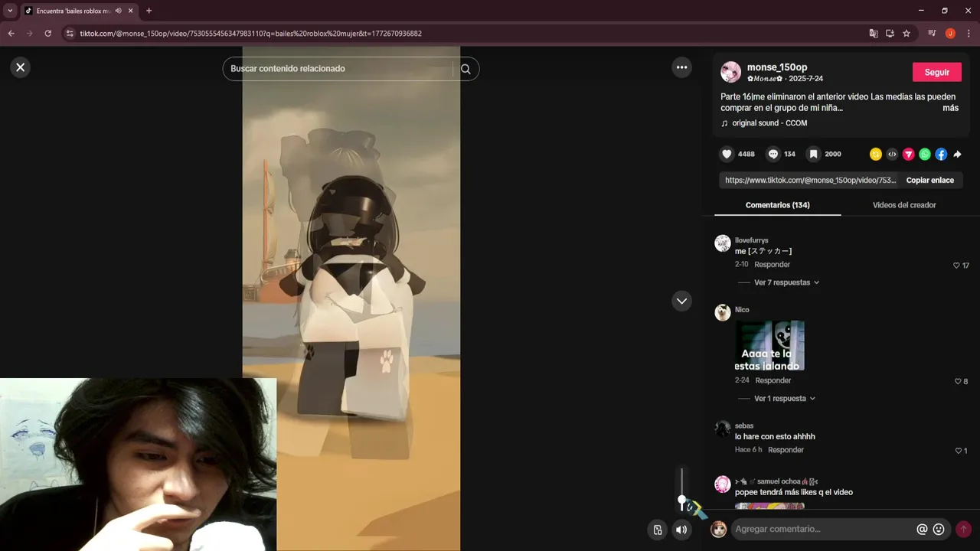Click Copiar enlace button
The height and width of the screenshot is (551, 980).
929,180
